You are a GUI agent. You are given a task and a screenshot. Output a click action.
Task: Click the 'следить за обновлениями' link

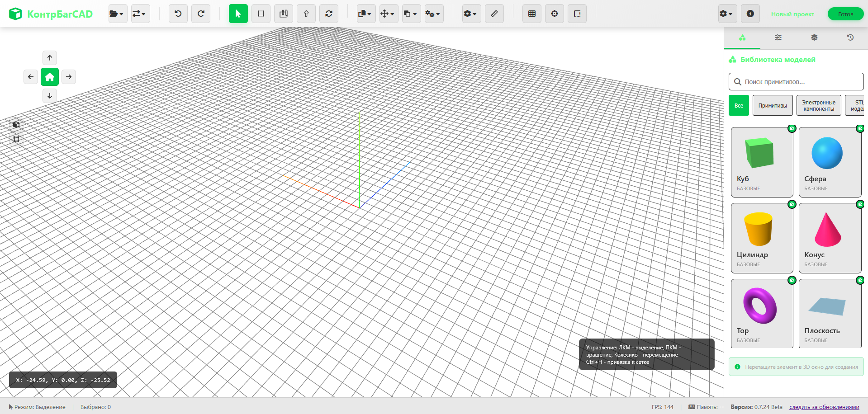point(824,407)
